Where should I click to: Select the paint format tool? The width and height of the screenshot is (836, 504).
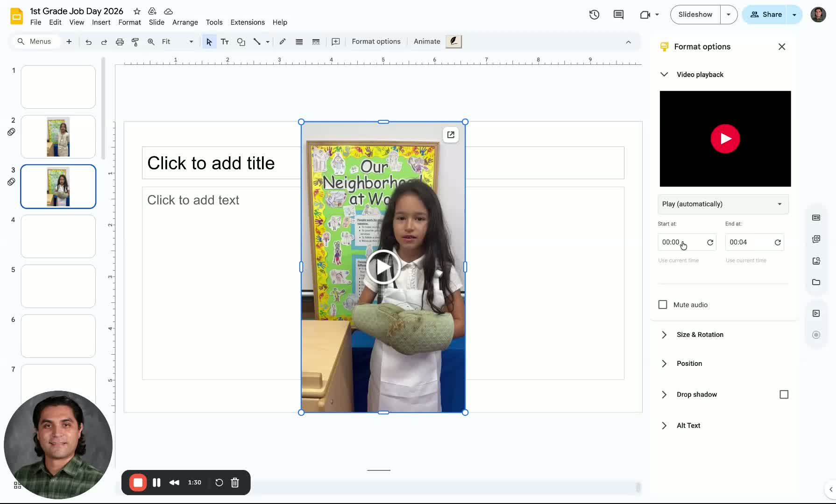coord(135,42)
